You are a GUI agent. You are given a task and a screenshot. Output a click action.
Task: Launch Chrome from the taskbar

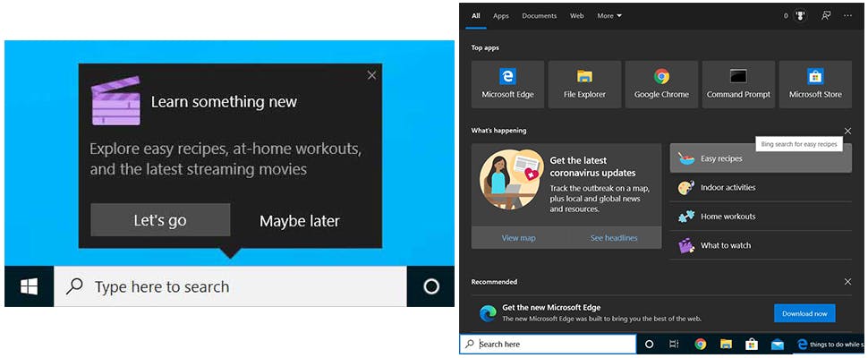(701, 345)
